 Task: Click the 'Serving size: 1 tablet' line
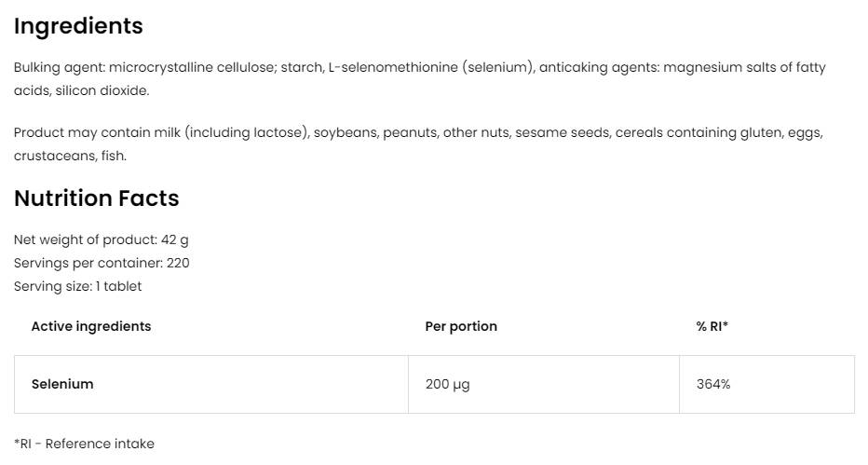point(77,286)
